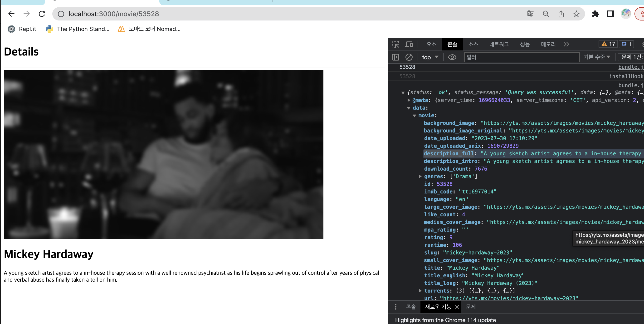Switch to the 네트워크 tab
Screen dimensions: 644x324
click(499, 44)
